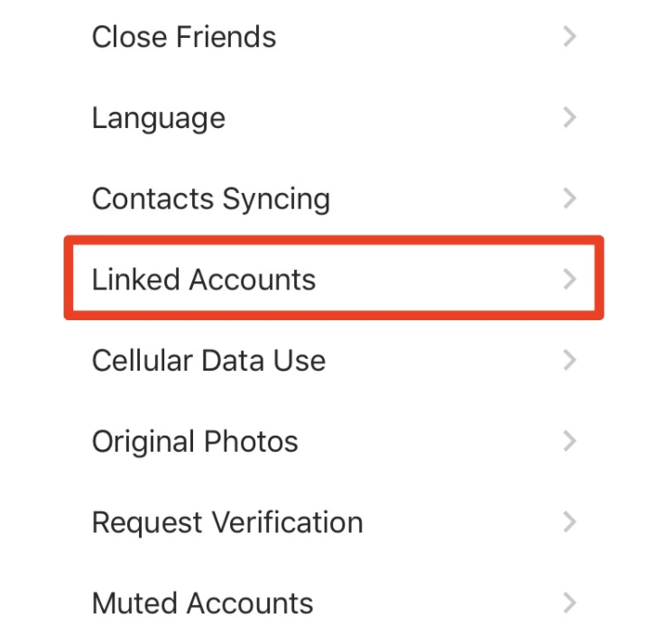Click the Request Verification chevron
The height and width of the screenshot is (644, 664).
[x=569, y=521]
